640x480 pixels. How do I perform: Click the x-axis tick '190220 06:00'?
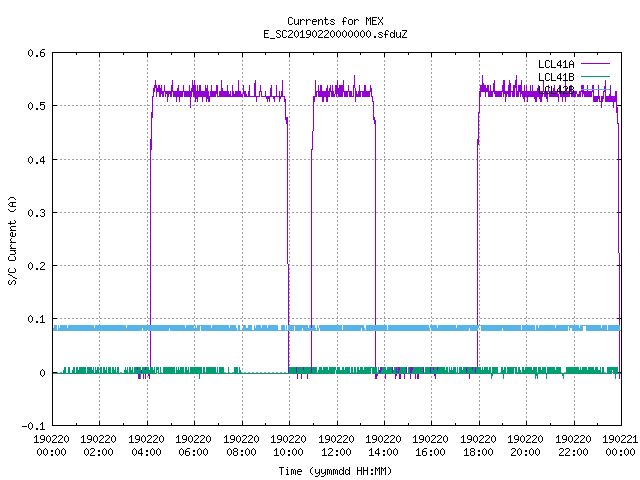193,445
